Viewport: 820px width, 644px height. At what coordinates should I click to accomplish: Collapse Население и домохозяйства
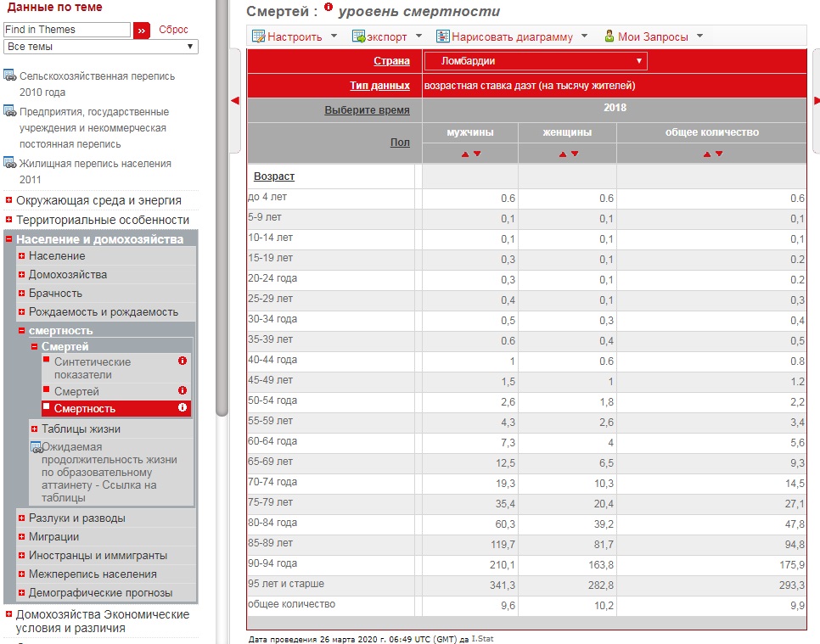pyautogui.click(x=8, y=239)
